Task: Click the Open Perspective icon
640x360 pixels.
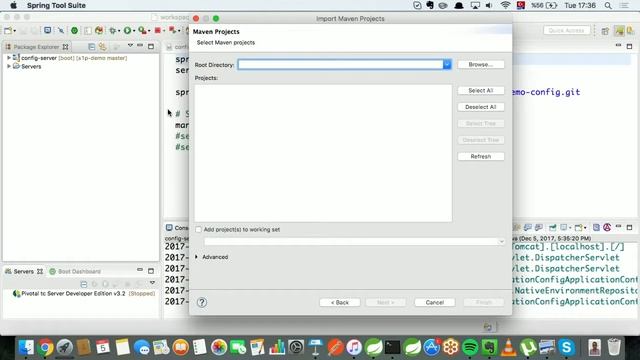Action: pyautogui.click(x=605, y=31)
